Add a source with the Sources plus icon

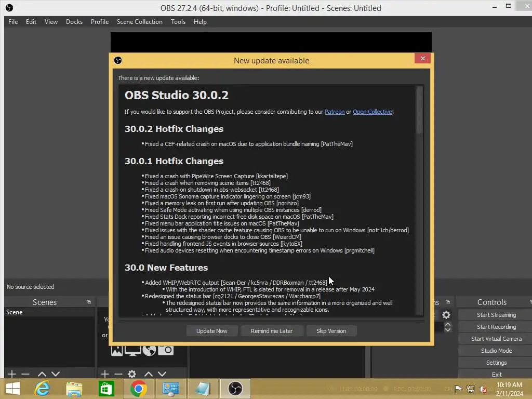105,374
